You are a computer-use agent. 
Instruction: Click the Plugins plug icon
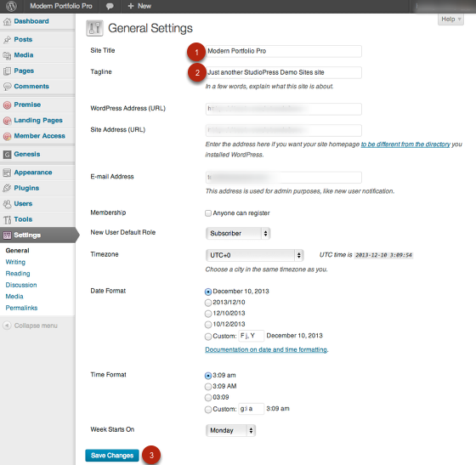point(7,188)
